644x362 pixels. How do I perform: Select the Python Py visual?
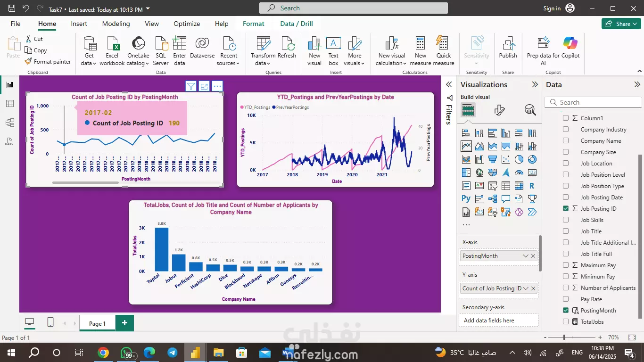pos(466,199)
